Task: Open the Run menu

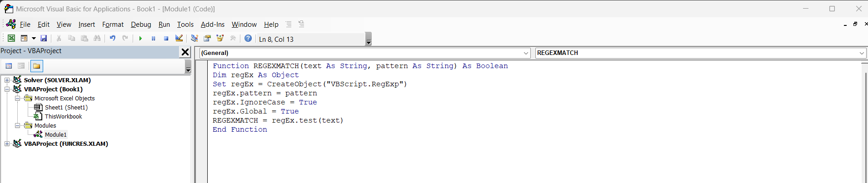Action: pyautogui.click(x=164, y=25)
